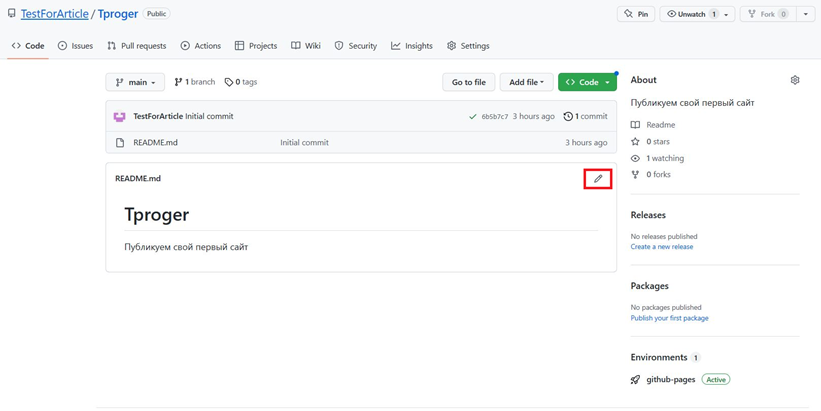Open the TestForArticle owner link in breadcrumb
The image size is (821, 411).
(54, 14)
